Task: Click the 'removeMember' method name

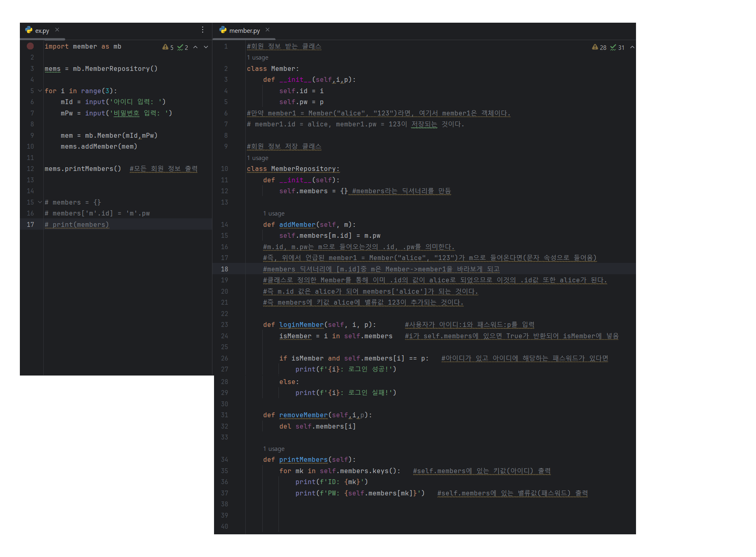Action: [304, 415]
